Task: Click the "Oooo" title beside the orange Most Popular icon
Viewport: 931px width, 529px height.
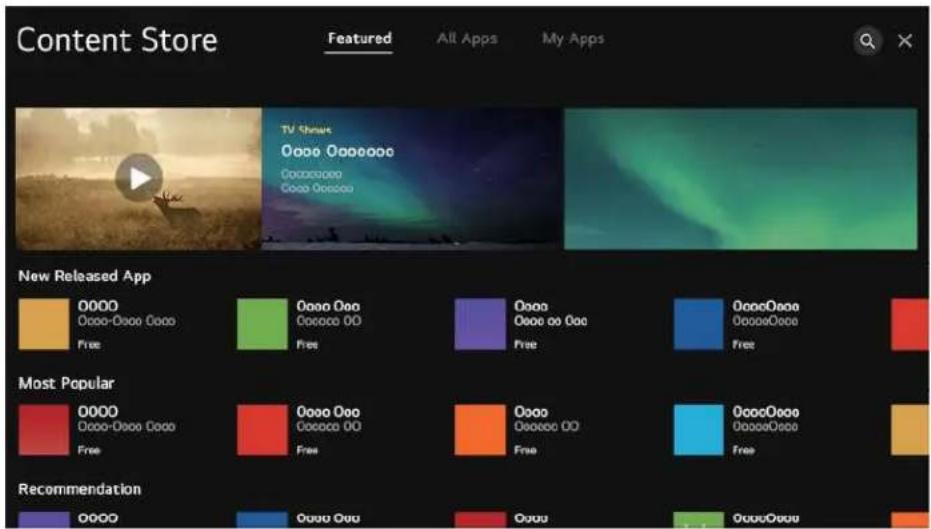Action: pyautogui.click(x=531, y=412)
